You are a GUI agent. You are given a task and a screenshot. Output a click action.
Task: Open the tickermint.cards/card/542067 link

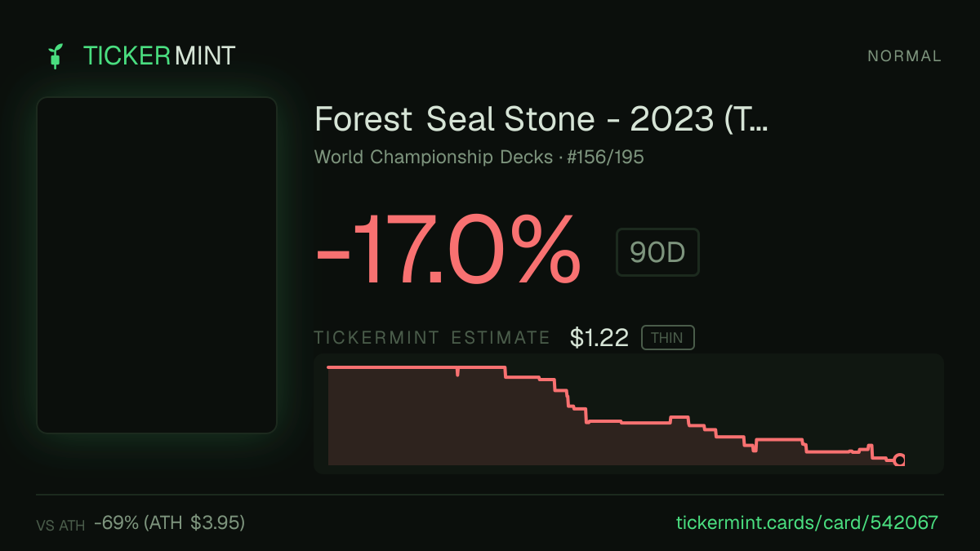coord(808,522)
